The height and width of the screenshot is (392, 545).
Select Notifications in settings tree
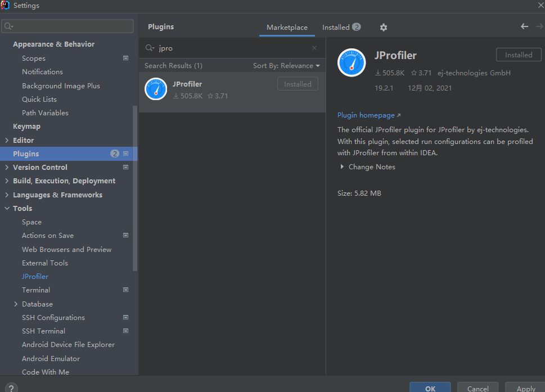point(42,72)
